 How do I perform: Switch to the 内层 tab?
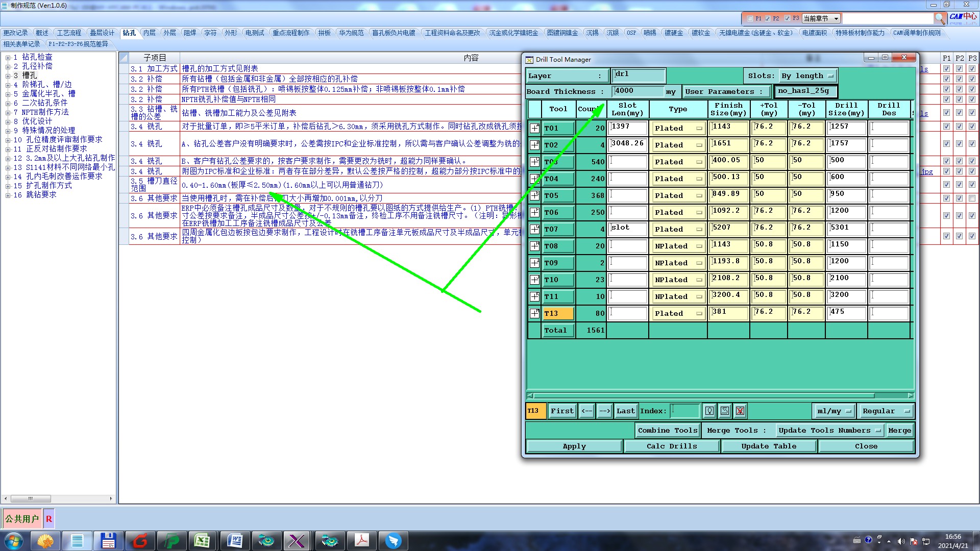click(149, 33)
